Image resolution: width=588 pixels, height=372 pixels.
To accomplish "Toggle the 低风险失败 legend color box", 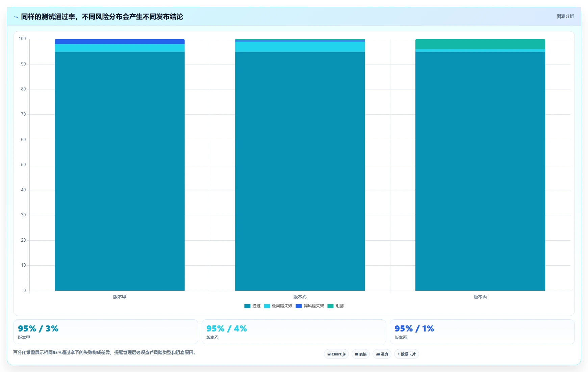I will tap(267, 306).
